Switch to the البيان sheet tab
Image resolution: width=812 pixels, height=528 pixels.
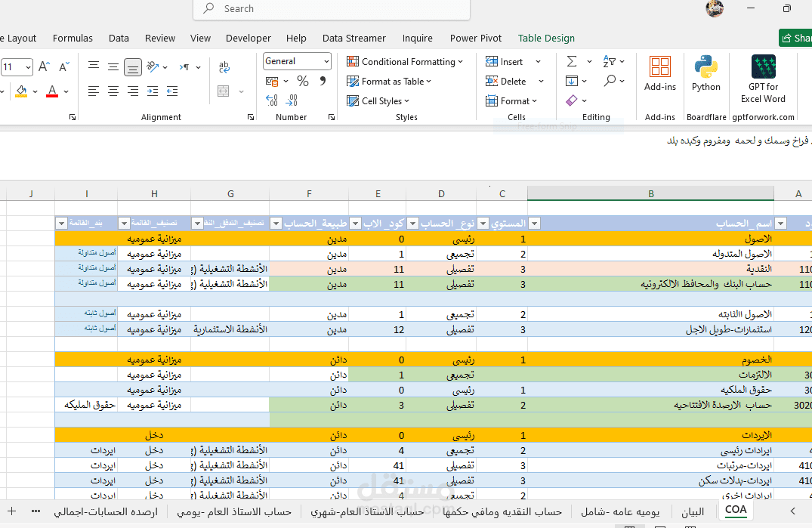click(693, 512)
